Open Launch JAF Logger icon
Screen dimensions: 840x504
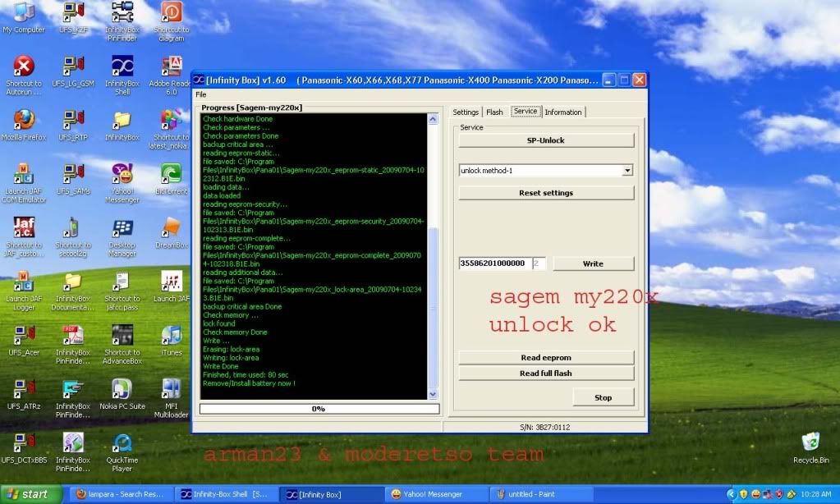pyautogui.click(x=24, y=291)
